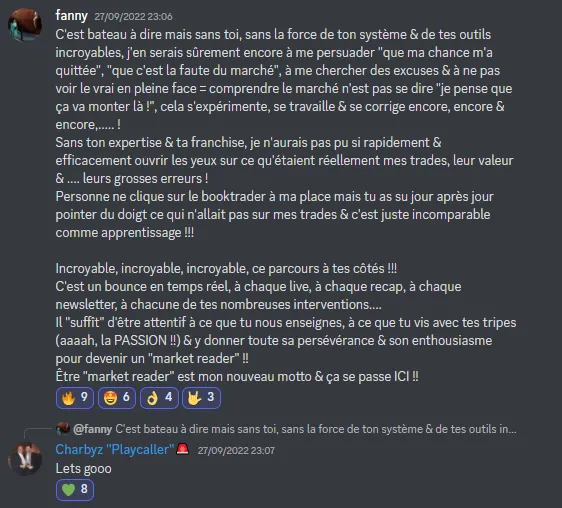Click the "Incroyable, incroyable, incroyable" line
Image resolution: width=562 pixels, height=508 pixels.
pyautogui.click(x=226, y=269)
